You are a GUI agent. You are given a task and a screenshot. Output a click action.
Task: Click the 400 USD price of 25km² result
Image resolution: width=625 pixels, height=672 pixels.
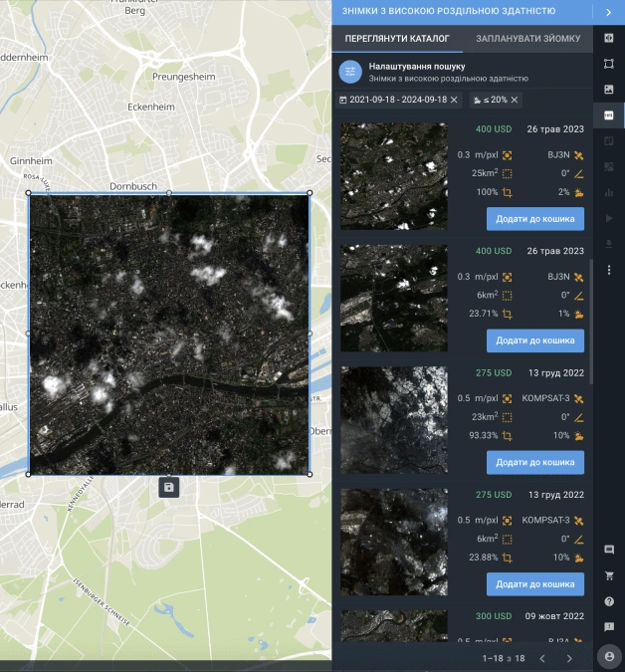point(494,129)
